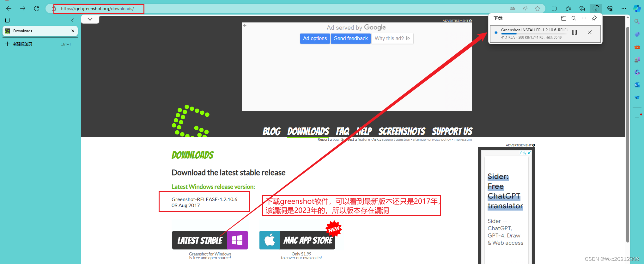Search downloads with magnifier icon
644x264 pixels.
(x=574, y=18)
